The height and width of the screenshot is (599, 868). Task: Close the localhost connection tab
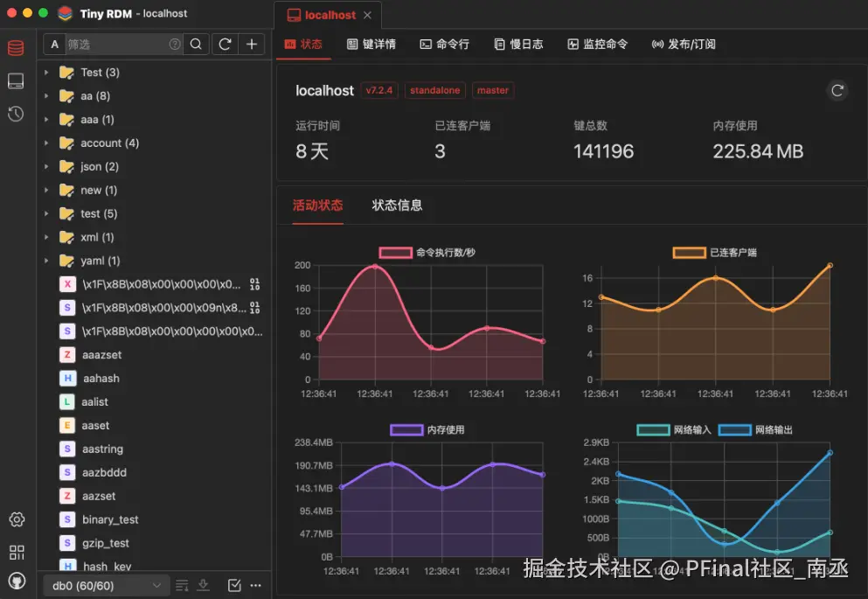[x=368, y=16]
